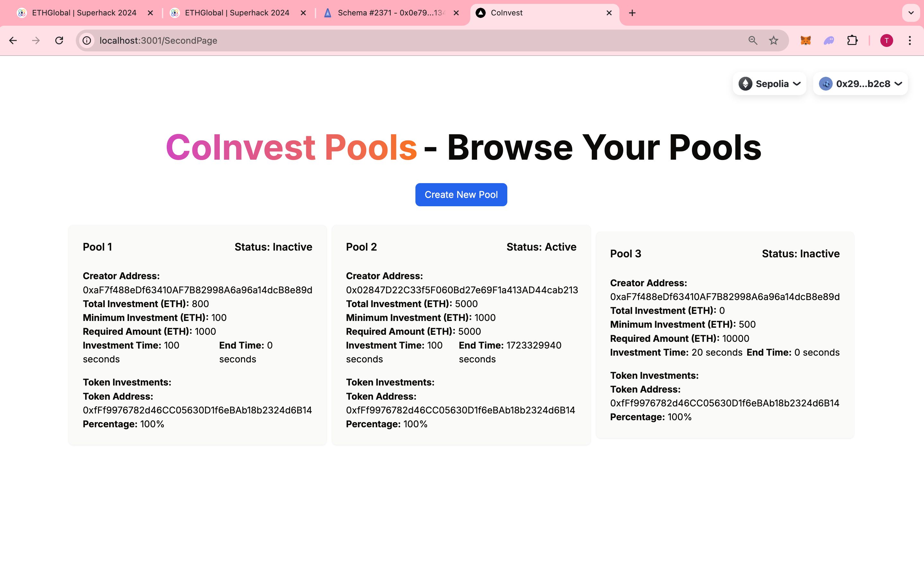924x577 pixels.
Task: Click the browser forward navigation arrow
Action: (x=37, y=40)
